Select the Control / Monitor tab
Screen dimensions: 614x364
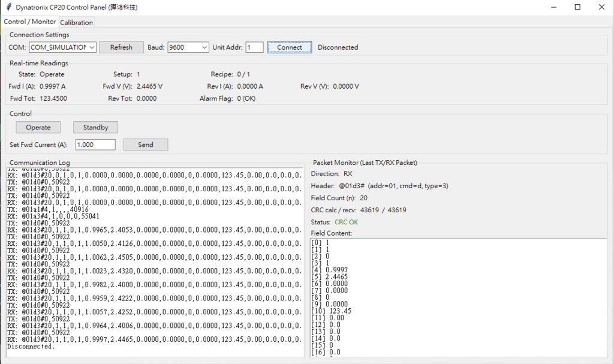coord(30,22)
